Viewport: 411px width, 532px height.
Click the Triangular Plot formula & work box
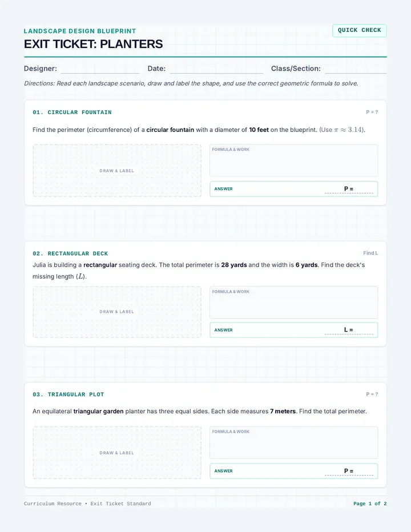[294, 442]
